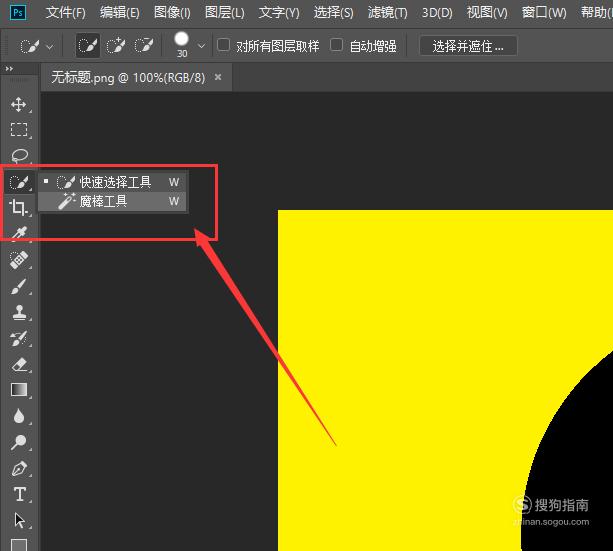Choose Add to selection mode
Screen dimensions: 613x551
pos(116,46)
